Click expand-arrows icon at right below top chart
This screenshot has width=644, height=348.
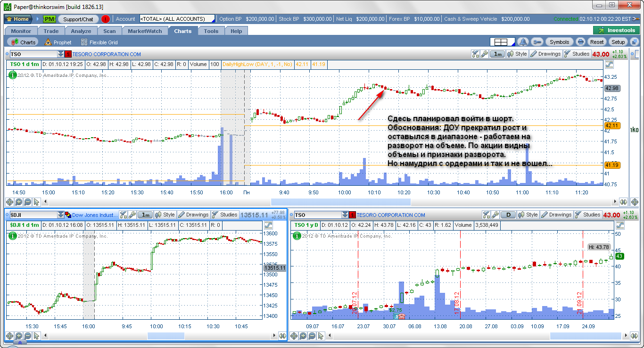623,202
